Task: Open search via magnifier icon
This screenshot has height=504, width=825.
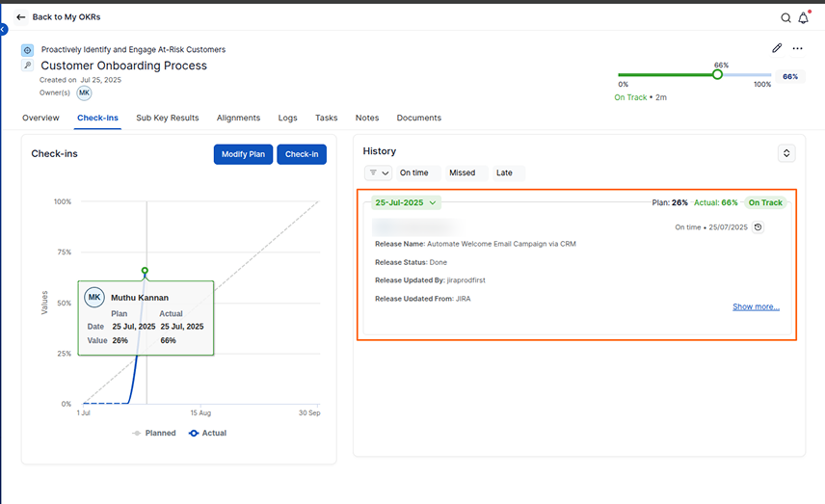Action: pyautogui.click(x=785, y=18)
